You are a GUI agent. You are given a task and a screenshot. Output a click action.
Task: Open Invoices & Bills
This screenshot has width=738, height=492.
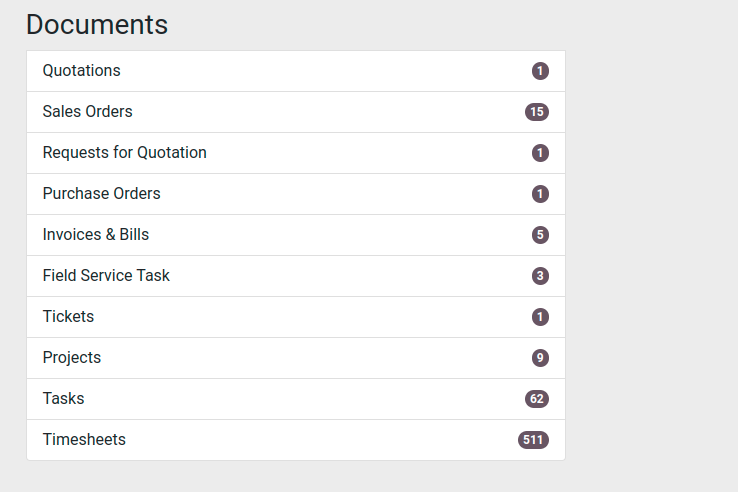click(x=296, y=235)
